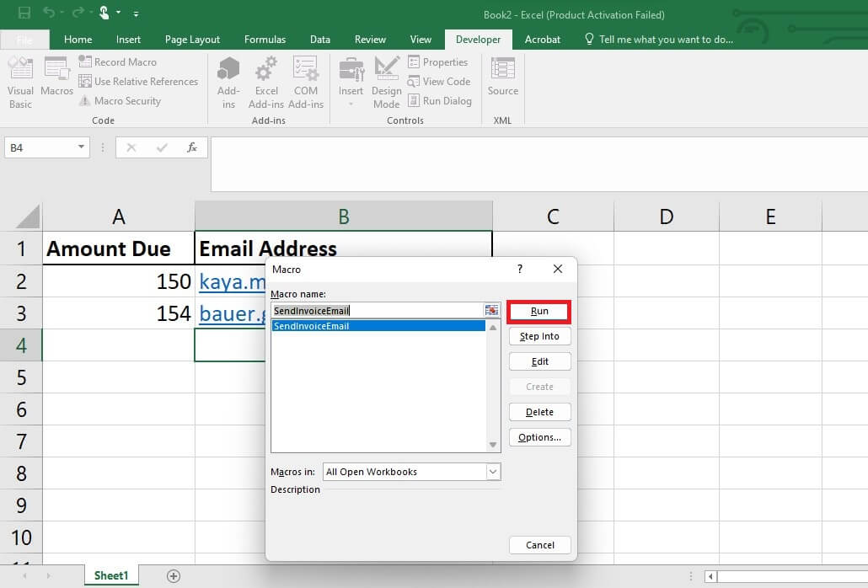Click the Step Into button
Viewport: 868px width, 588px height.
(539, 336)
